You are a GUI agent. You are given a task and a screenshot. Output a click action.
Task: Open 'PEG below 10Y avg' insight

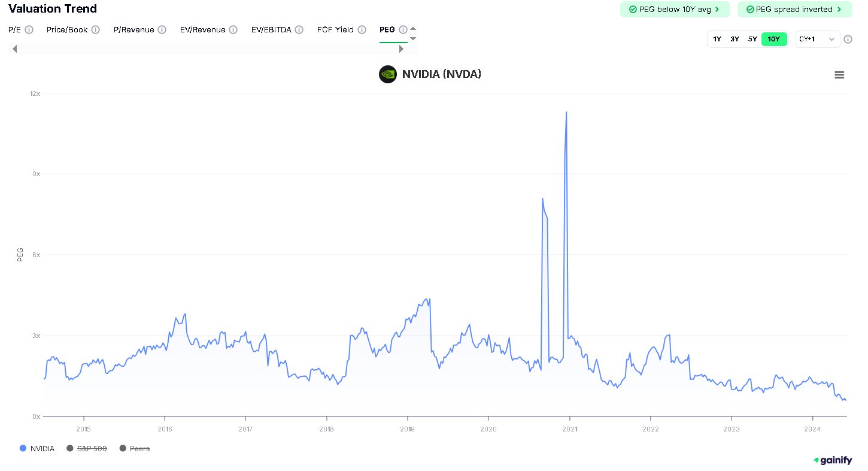(675, 10)
